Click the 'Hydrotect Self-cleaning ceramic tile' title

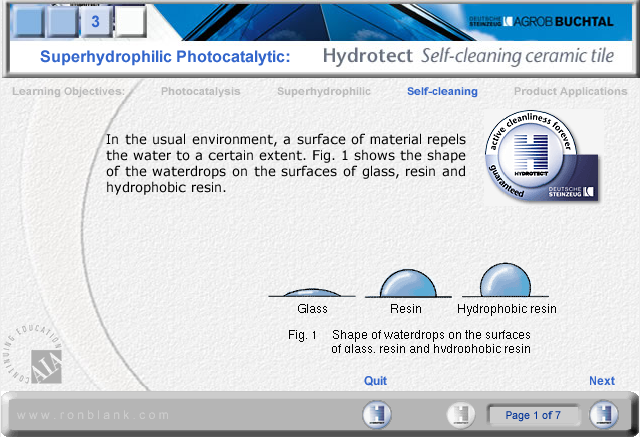pos(468,56)
